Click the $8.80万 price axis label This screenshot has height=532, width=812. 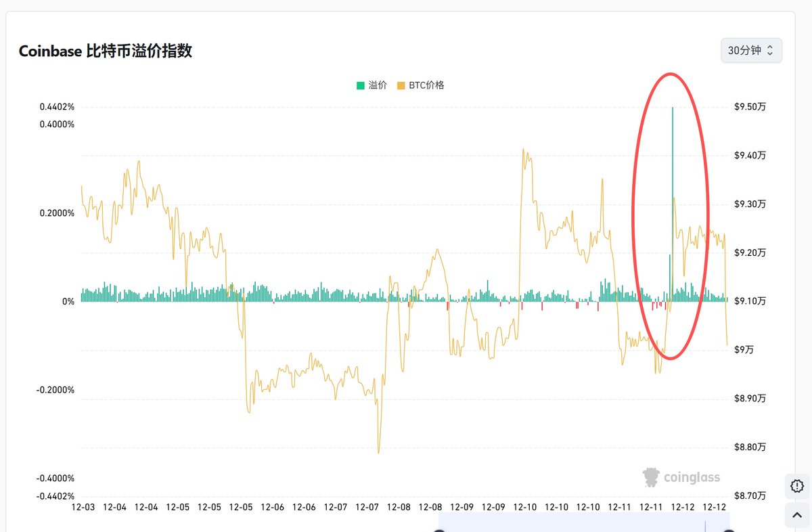pos(750,447)
